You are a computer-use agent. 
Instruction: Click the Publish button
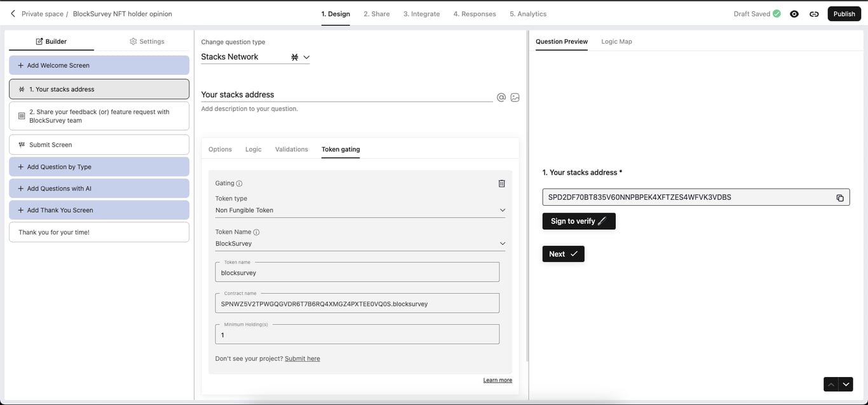coord(844,14)
